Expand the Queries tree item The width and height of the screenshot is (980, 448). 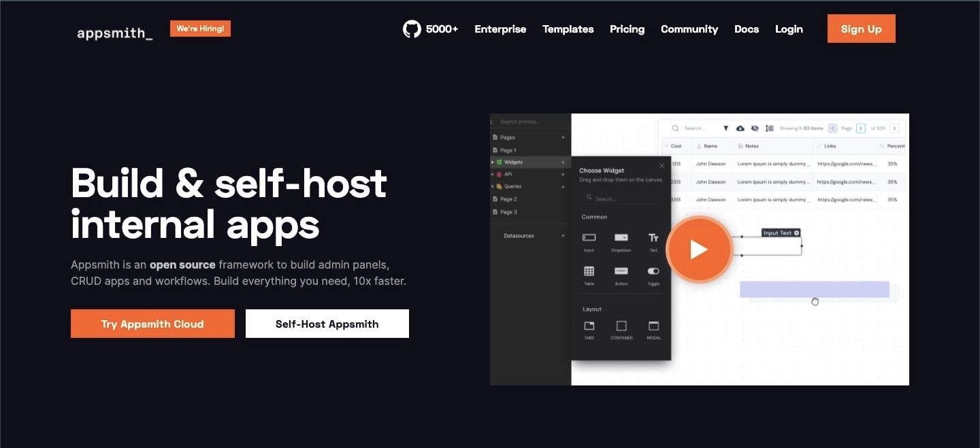(x=493, y=186)
